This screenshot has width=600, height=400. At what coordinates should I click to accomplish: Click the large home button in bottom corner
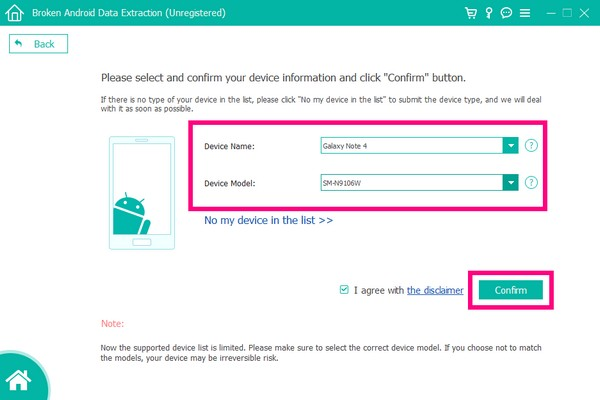[18, 380]
